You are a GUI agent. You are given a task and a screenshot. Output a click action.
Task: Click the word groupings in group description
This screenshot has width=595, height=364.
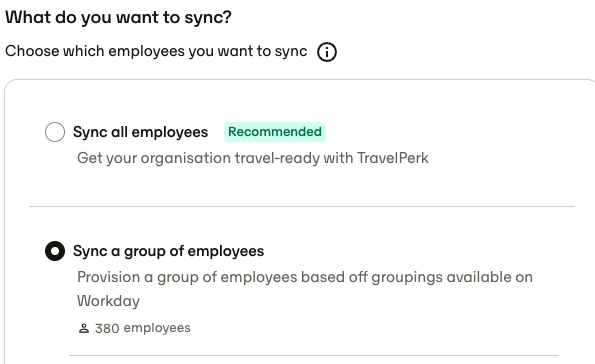[x=407, y=277]
